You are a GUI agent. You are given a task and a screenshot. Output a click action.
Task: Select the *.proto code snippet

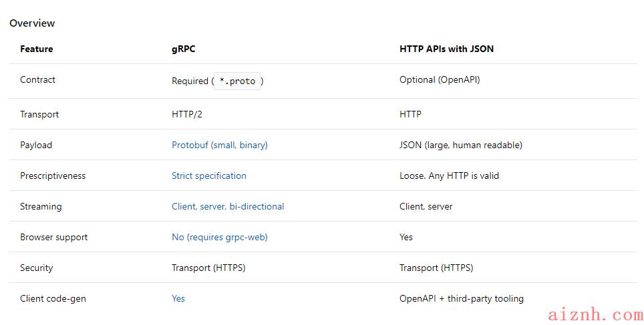237,81
